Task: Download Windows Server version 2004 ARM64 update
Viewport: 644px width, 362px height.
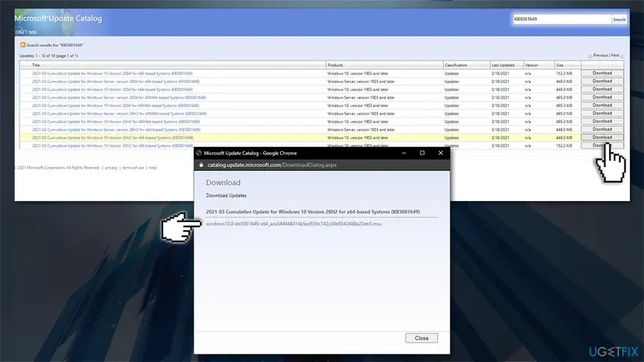Action: click(x=602, y=97)
